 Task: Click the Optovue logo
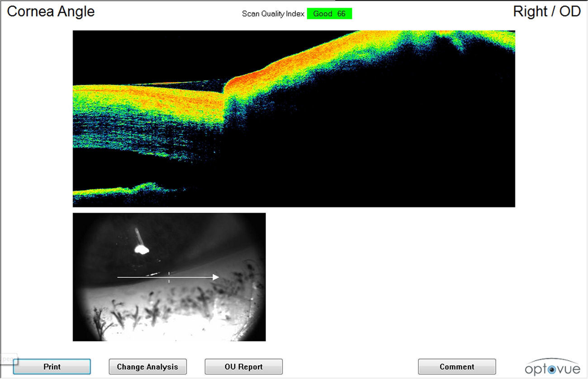pyautogui.click(x=552, y=367)
